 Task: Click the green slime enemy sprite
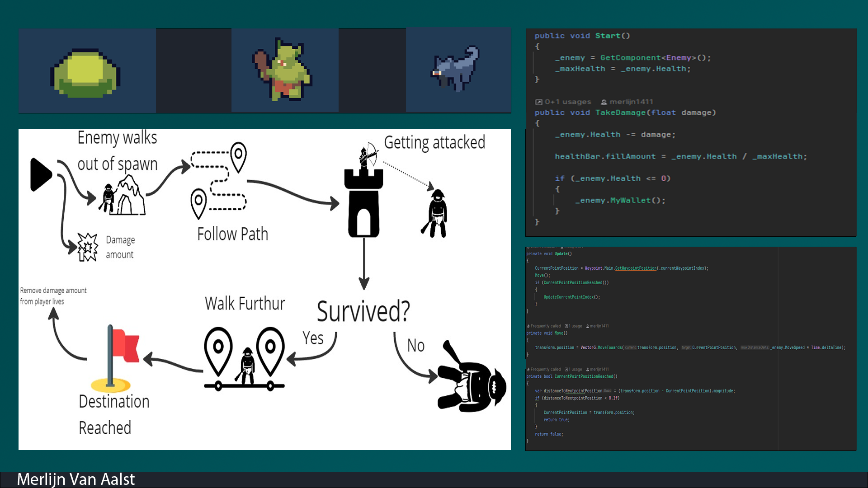click(85, 73)
